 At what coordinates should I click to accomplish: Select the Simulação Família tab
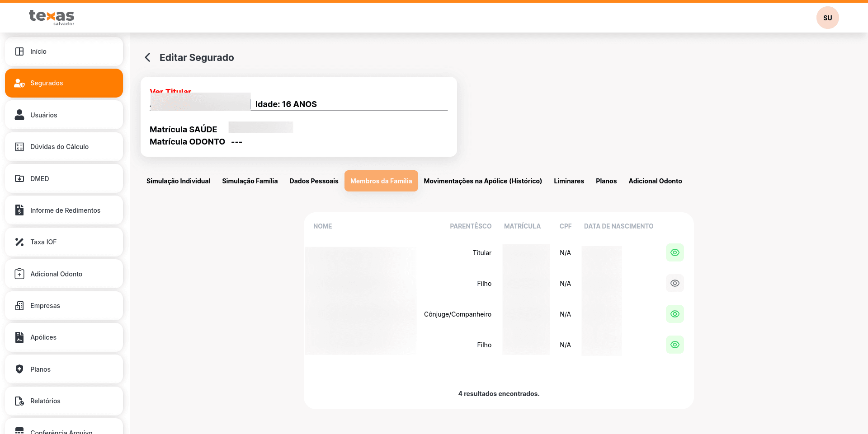tap(250, 181)
